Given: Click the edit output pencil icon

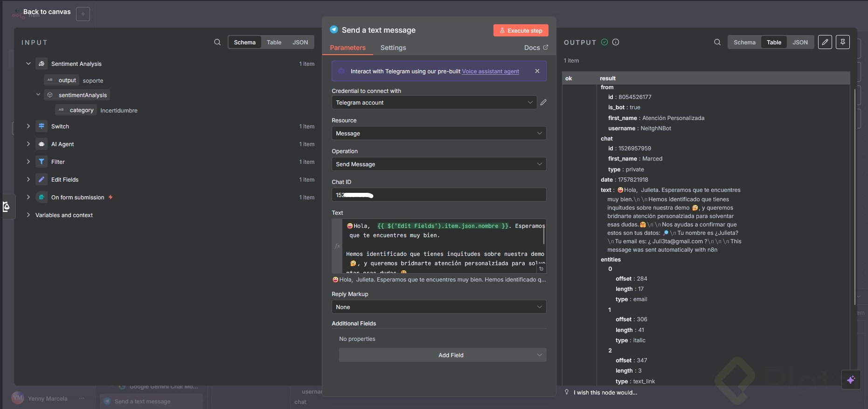Looking at the screenshot, I should [825, 42].
